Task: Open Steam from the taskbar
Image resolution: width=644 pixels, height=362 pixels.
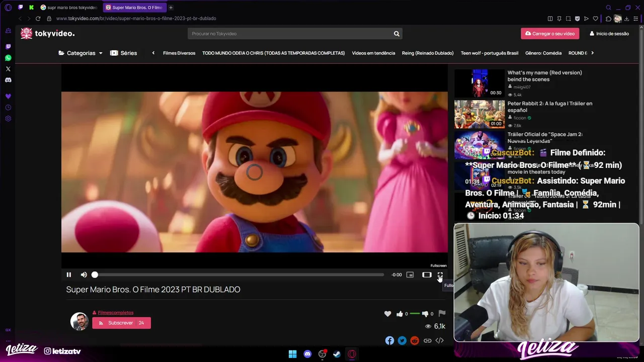Action: pyautogui.click(x=337, y=354)
